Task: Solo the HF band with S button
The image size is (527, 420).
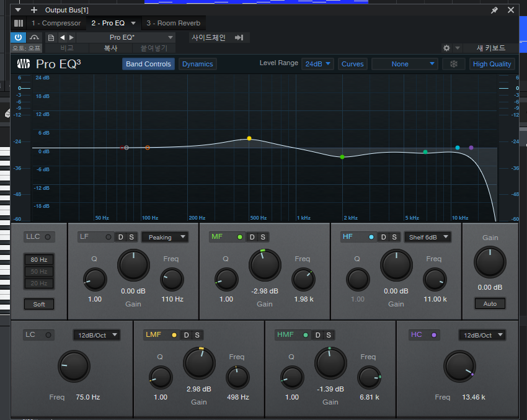Action: click(x=394, y=237)
